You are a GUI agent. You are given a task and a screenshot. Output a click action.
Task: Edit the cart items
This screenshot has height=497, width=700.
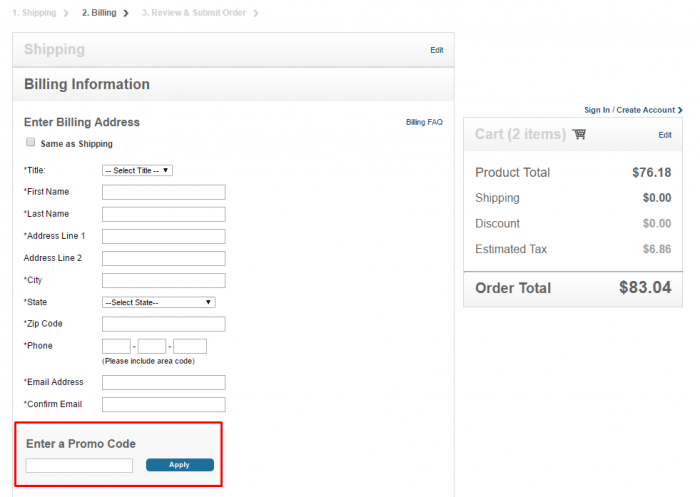coord(665,135)
